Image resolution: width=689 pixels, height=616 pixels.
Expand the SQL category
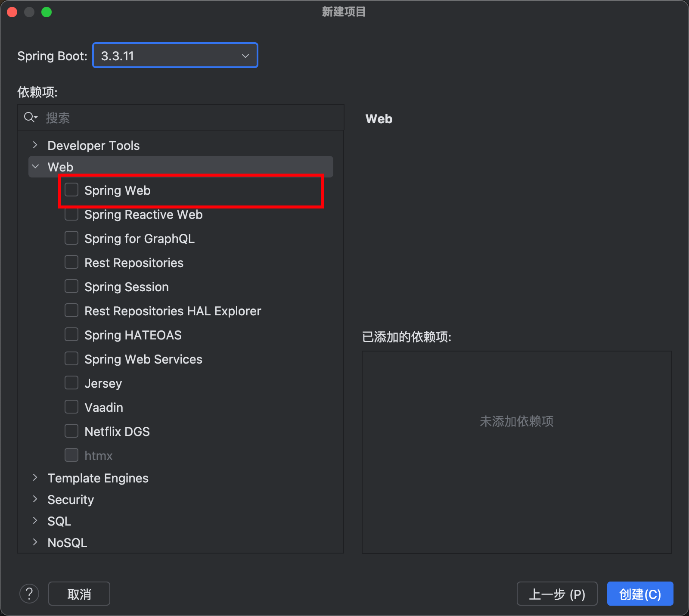click(35, 520)
